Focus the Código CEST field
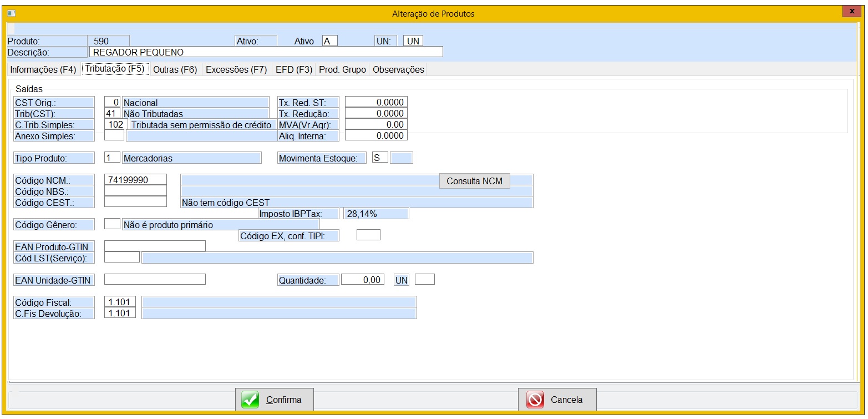 click(x=135, y=202)
